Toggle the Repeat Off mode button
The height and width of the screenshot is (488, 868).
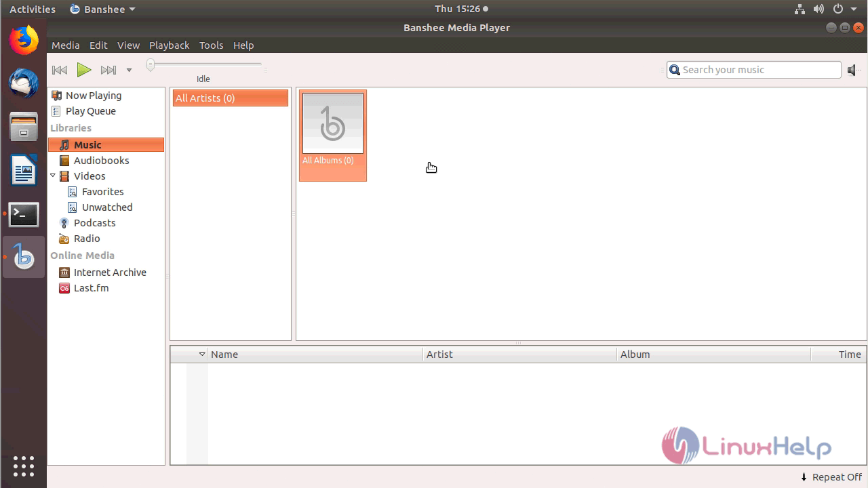pos(831,477)
